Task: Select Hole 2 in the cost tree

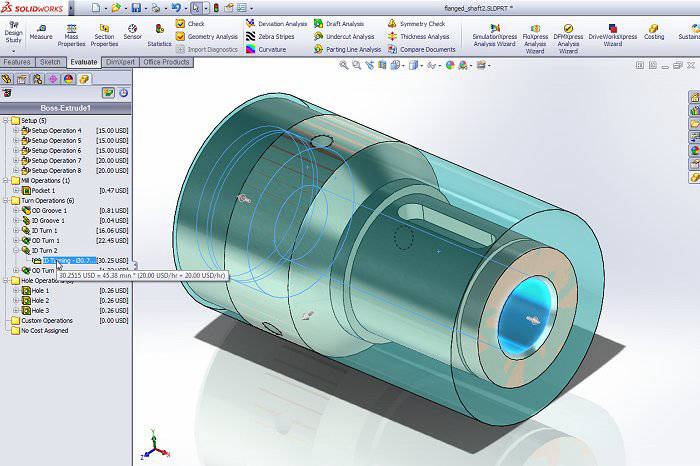Action: (x=40, y=300)
